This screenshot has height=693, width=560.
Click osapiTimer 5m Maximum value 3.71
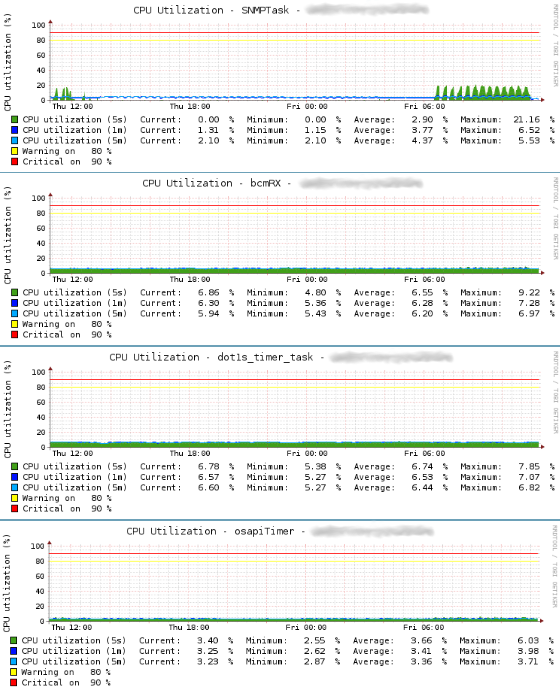pyautogui.click(x=528, y=662)
